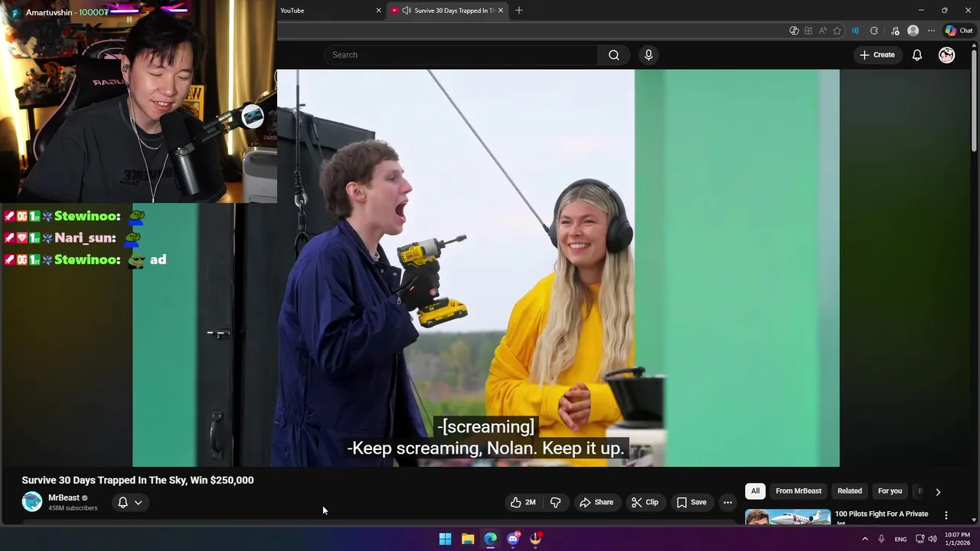This screenshot has height=551, width=980.
Task: Click the 100 Pilots video thumbnail
Action: pyautogui.click(x=788, y=517)
